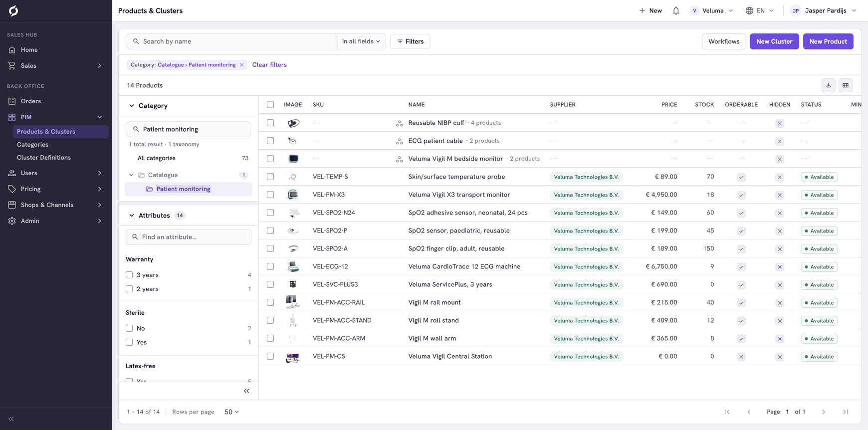
Task: Focus the Search by name field
Action: click(232, 41)
